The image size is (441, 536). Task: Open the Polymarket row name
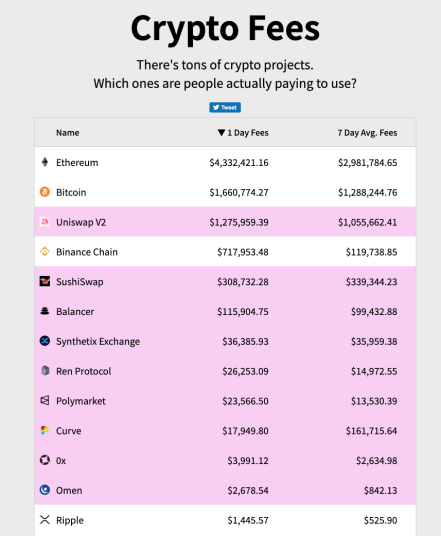tap(81, 401)
